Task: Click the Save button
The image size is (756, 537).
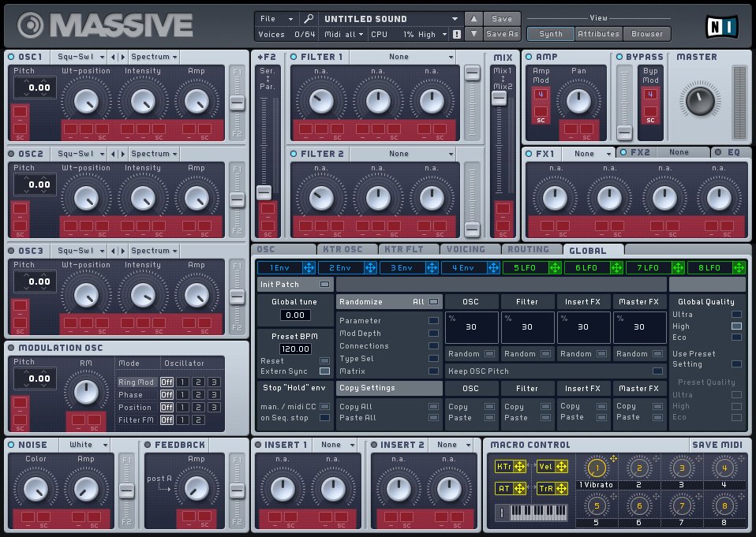Action: (x=501, y=19)
